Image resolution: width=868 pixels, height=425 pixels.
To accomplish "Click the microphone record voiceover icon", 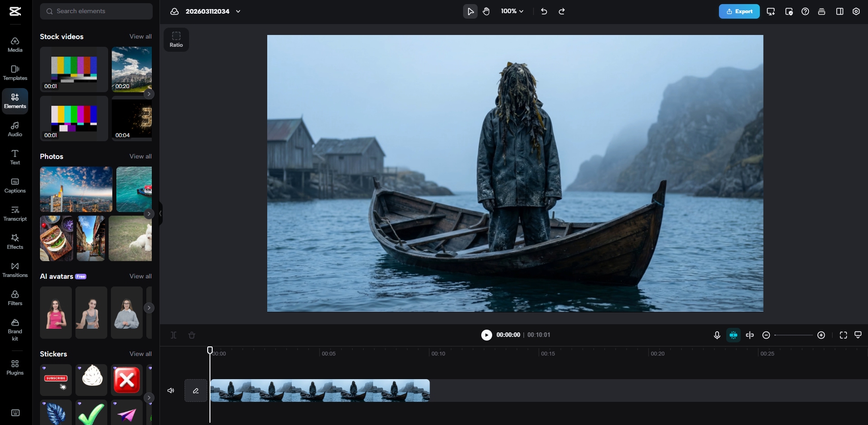I will [717, 335].
